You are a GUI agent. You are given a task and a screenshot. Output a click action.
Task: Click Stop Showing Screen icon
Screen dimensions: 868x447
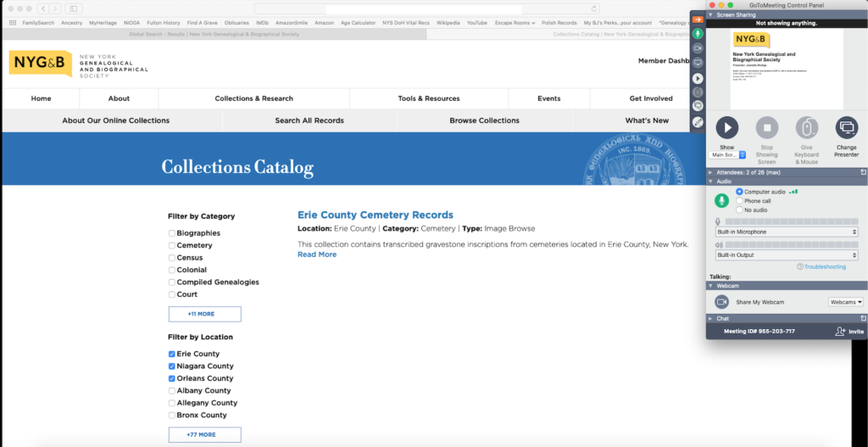(766, 128)
